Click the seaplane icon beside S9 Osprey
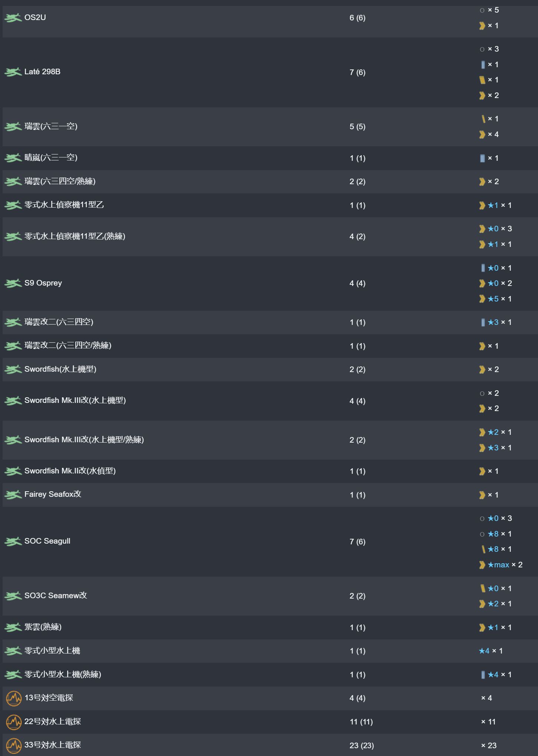This screenshot has width=538, height=756. tap(13, 283)
